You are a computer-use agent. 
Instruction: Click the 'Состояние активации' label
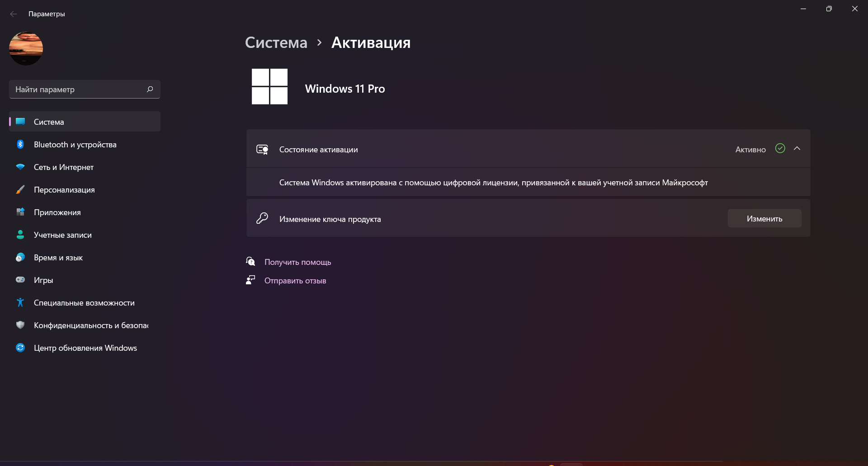point(318,150)
